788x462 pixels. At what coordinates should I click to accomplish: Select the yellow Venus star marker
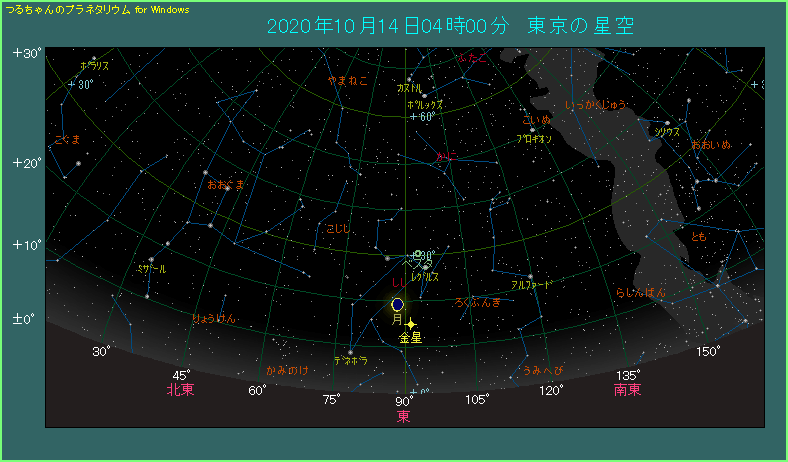[x=411, y=325]
